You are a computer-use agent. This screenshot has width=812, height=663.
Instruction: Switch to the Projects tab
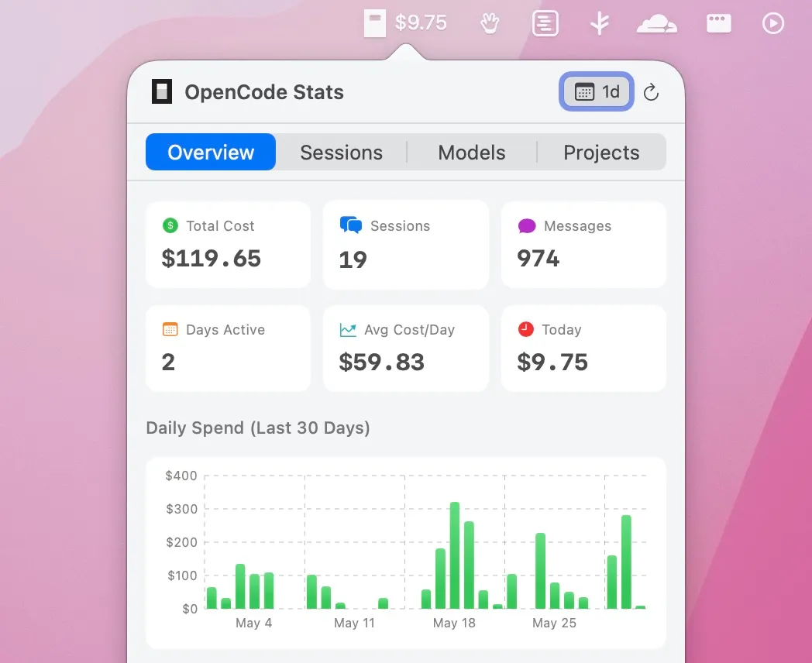(x=601, y=153)
